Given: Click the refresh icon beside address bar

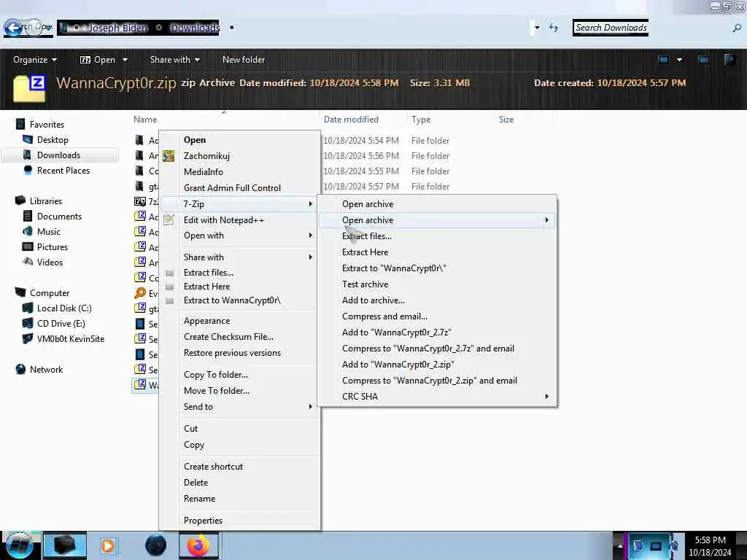Looking at the screenshot, I should (554, 28).
